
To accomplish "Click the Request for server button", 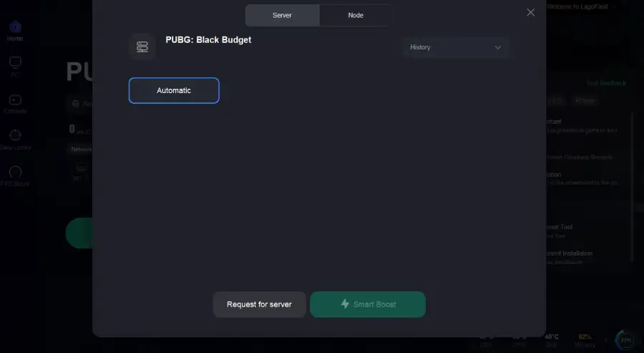I will (259, 304).
